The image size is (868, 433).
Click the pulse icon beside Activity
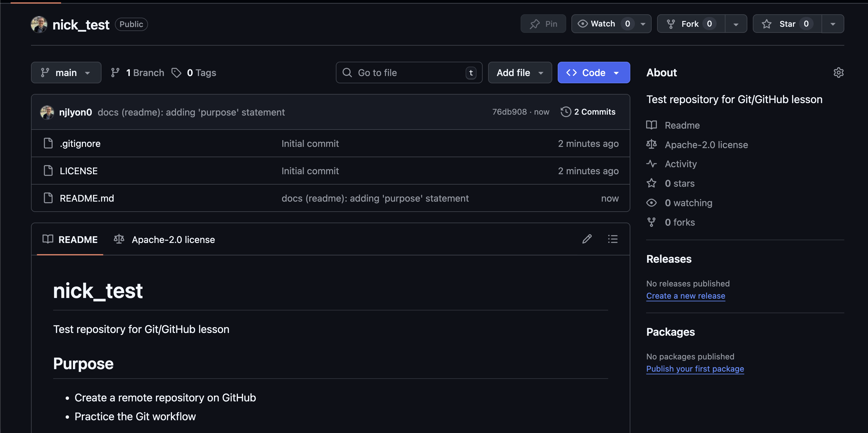point(651,164)
